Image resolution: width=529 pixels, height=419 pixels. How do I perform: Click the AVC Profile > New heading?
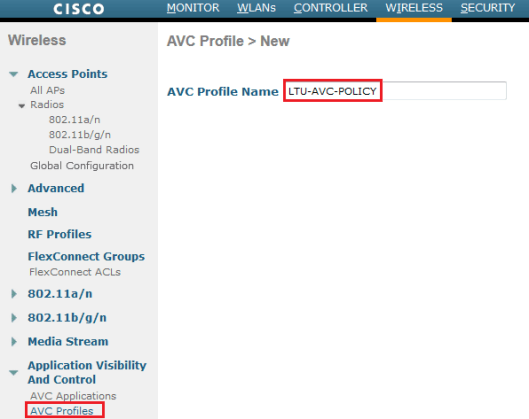click(x=228, y=41)
